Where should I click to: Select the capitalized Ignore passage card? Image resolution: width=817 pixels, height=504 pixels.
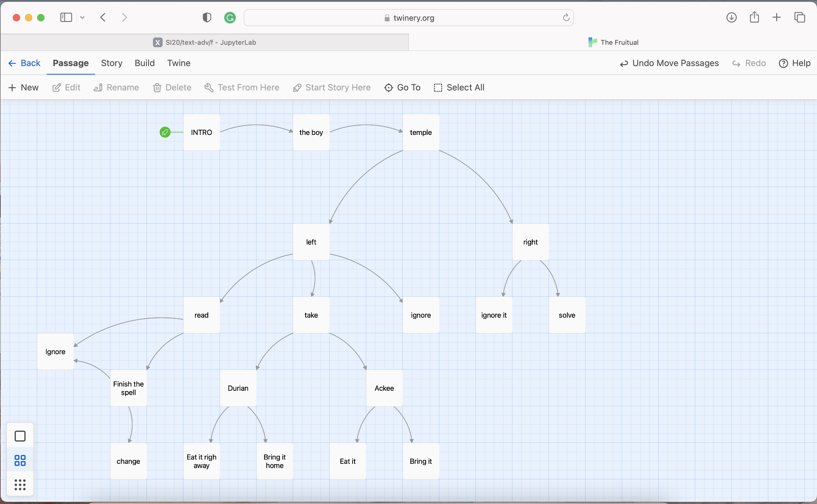55,352
